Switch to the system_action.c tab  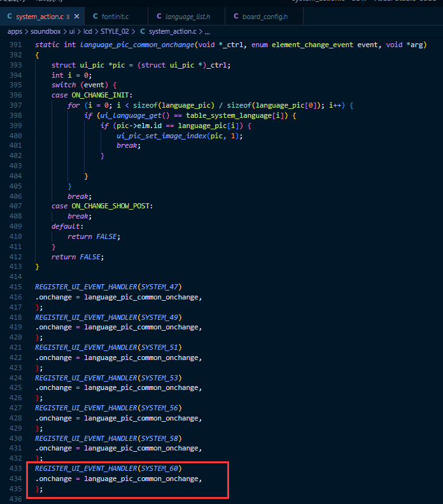[42, 17]
